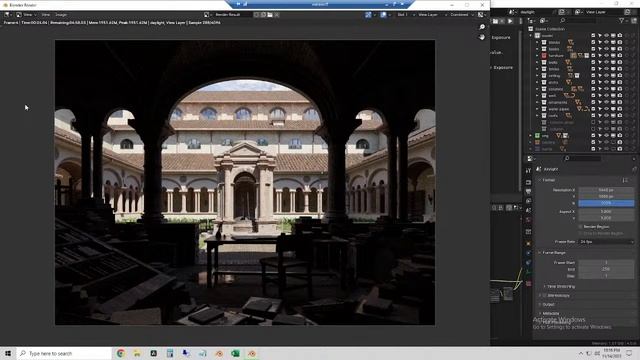Toggle viewport monitor icon for ornaments collection
Image resolution: width=640 pixels, height=360 pixels.
[x=613, y=102]
